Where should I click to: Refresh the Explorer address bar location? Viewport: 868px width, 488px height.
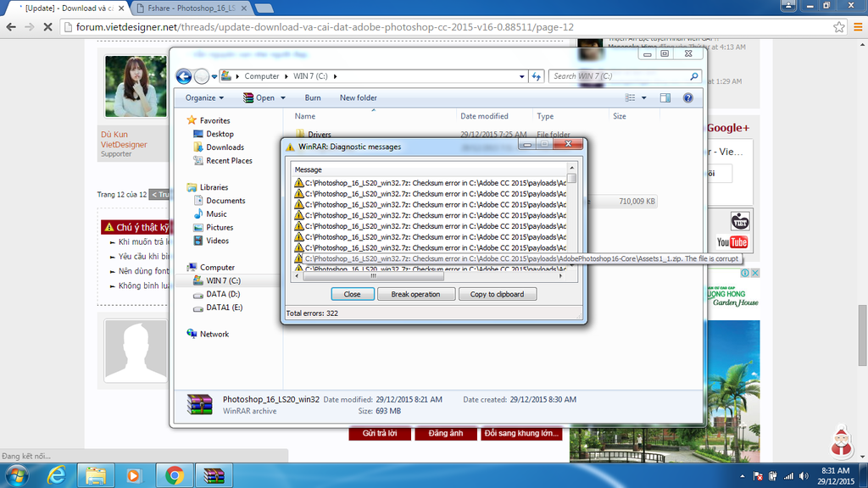coord(537,76)
